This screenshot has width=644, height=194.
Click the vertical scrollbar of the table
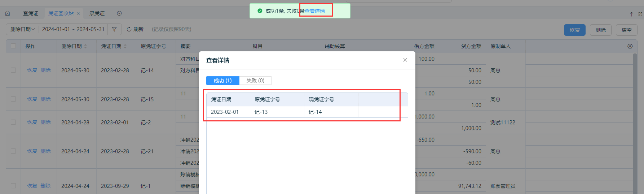635,123
